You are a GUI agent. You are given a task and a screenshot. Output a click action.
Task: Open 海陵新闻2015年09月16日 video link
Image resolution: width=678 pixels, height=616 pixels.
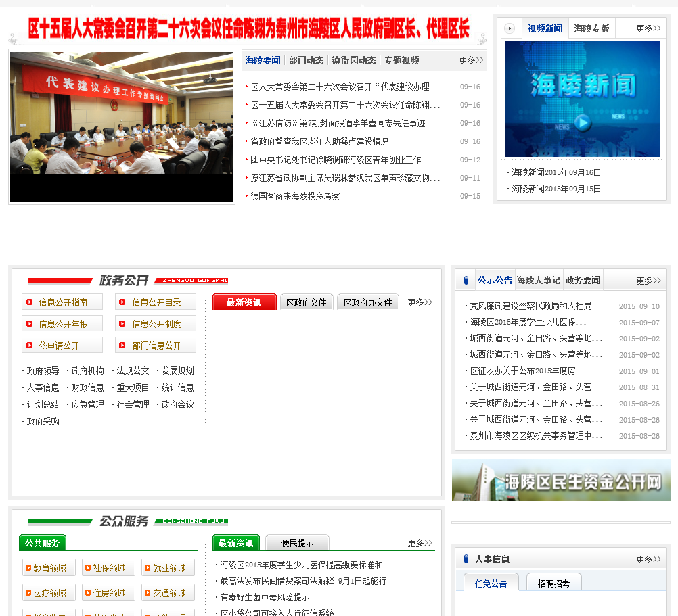coord(556,172)
